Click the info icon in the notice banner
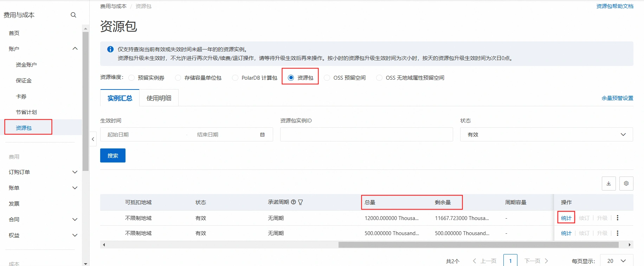 click(x=110, y=49)
